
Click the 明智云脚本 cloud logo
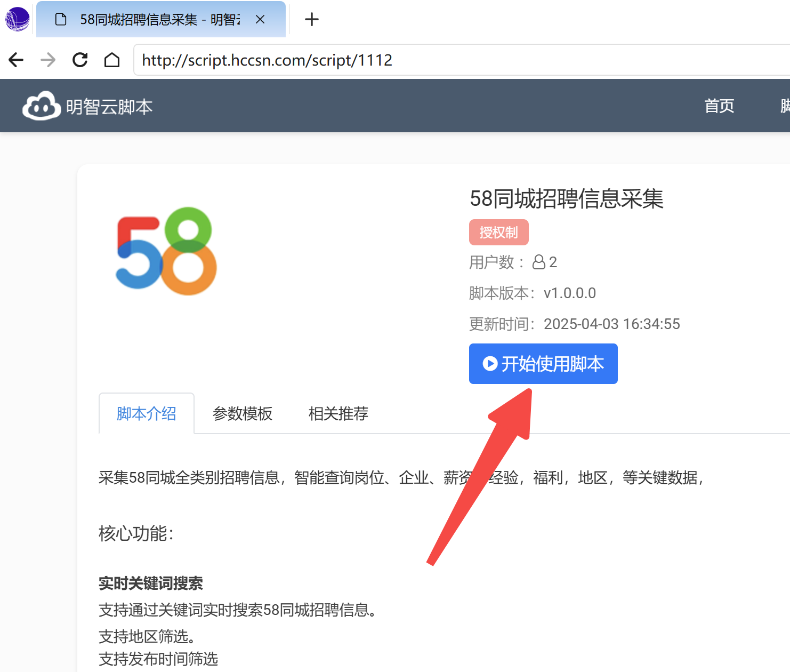(42, 106)
